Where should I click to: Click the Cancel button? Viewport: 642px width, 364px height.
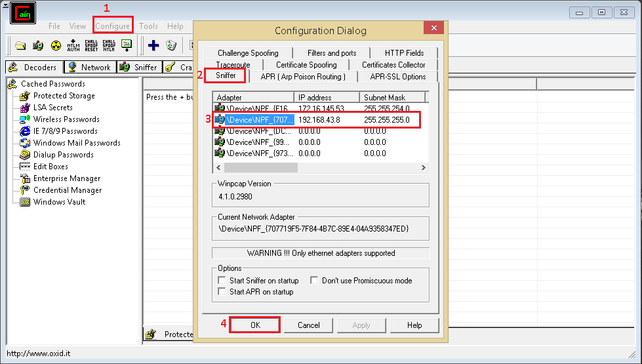click(308, 325)
